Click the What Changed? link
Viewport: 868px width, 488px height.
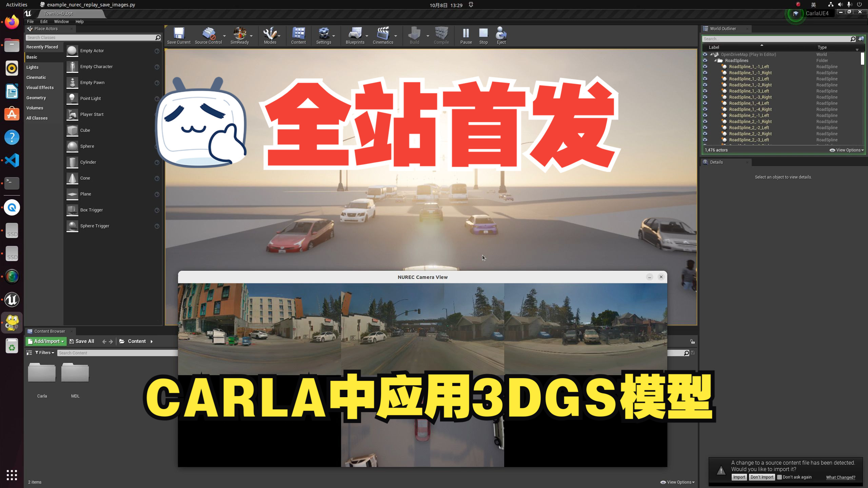[x=841, y=477]
